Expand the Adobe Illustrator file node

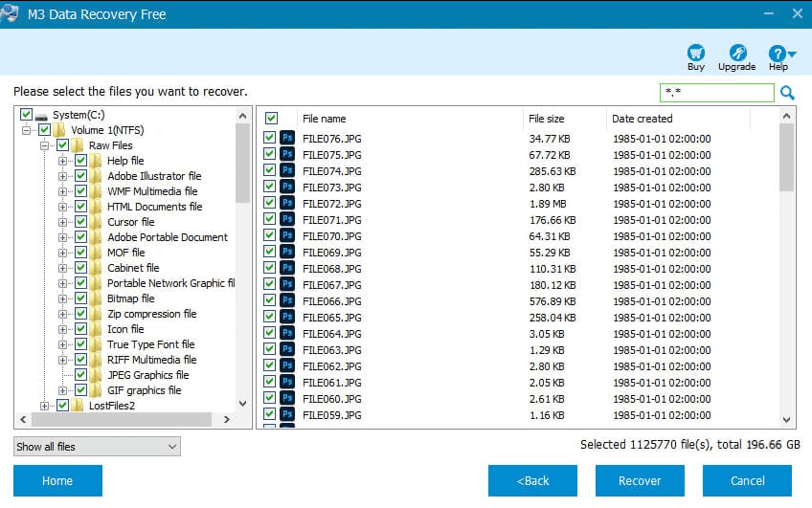(63, 176)
